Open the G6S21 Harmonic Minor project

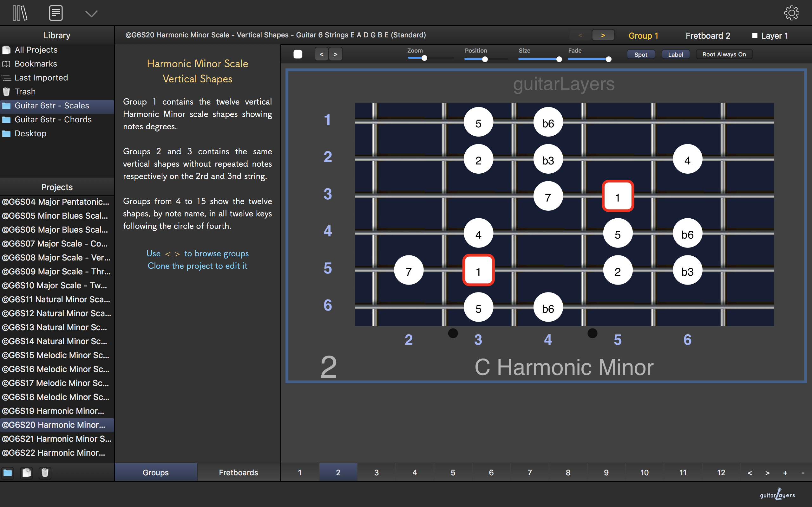(x=56, y=439)
